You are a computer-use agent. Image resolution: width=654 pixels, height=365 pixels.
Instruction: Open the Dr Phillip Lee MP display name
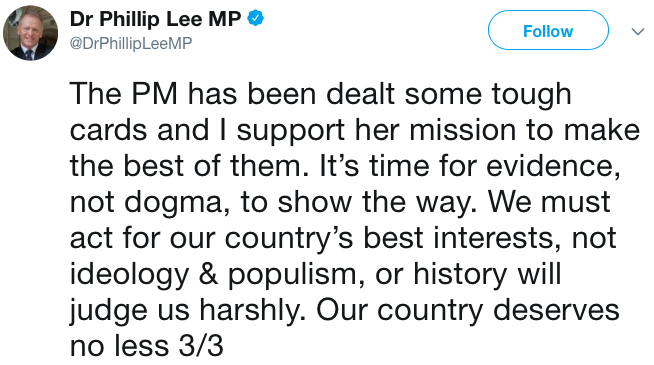tap(155, 19)
